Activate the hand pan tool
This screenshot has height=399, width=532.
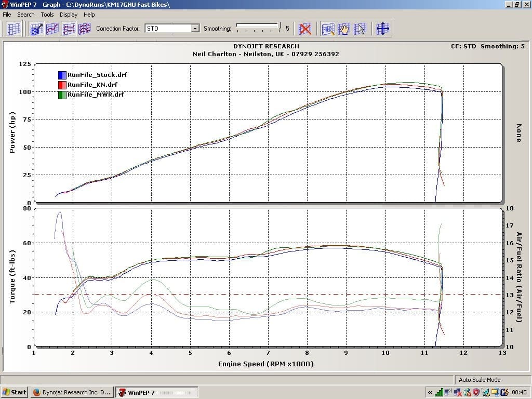(x=344, y=29)
